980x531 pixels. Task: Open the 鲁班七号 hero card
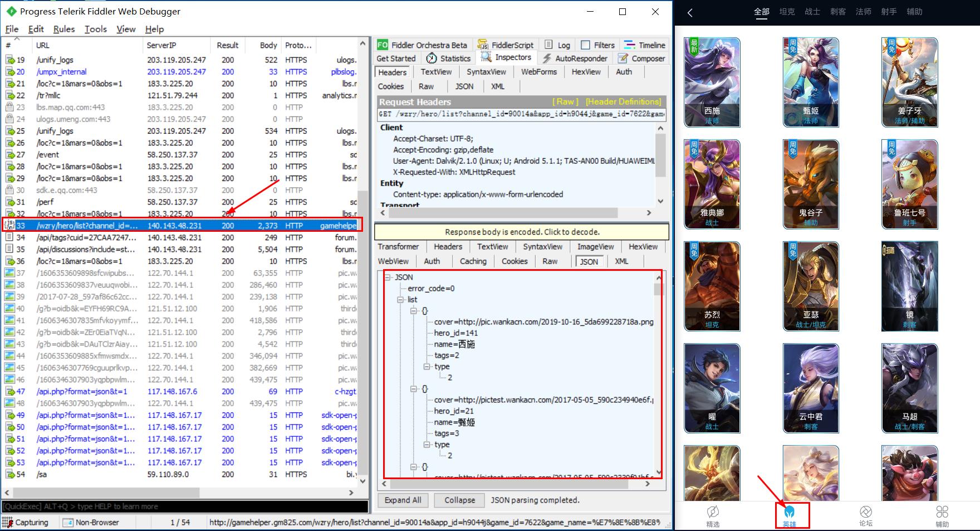click(910, 184)
